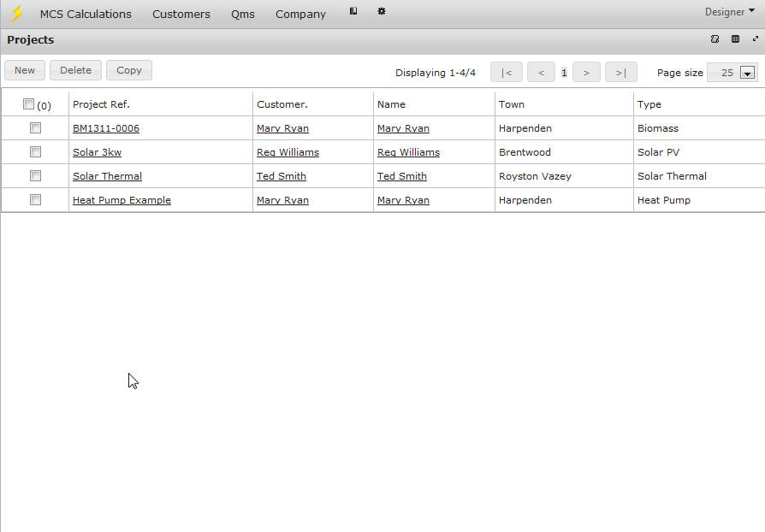765x532 pixels.
Task: Go to the last page of results
Action: pyautogui.click(x=620, y=73)
